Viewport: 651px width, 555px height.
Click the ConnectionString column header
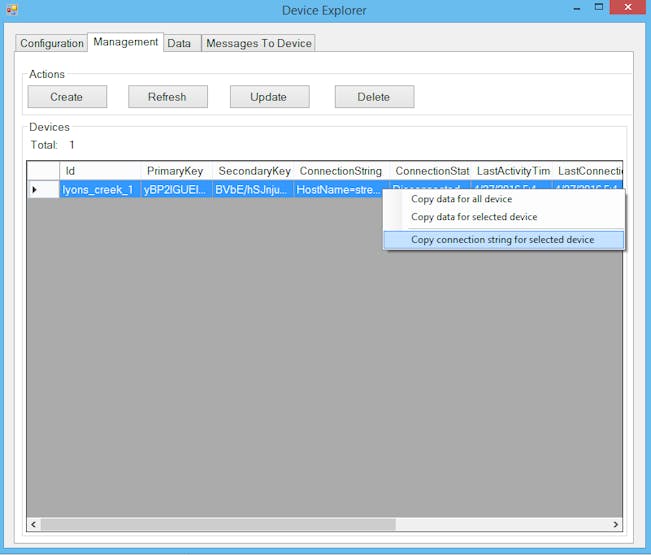tap(341, 171)
